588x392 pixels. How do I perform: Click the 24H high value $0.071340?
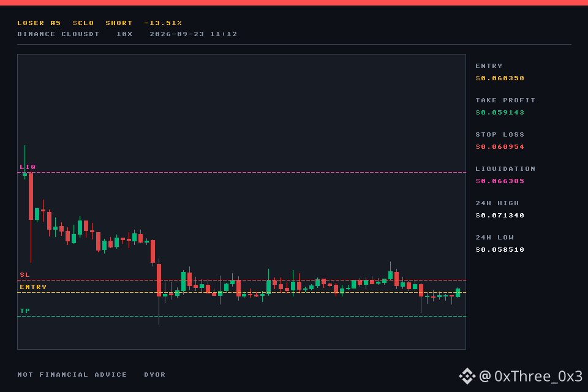pyautogui.click(x=500, y=216)
